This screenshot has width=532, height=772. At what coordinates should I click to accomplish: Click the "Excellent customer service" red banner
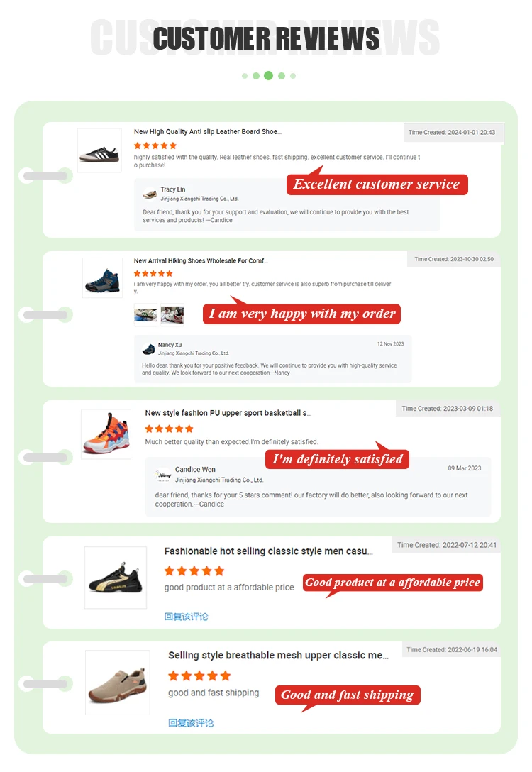pos(377,184)
